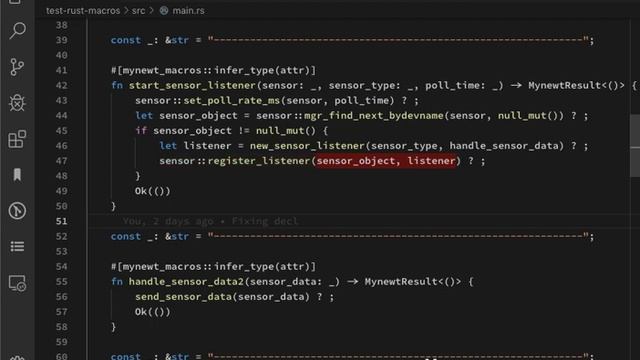Screen dimensions: 640x360
Task: Click handle_sensor_data2 function name
Action: [186, 282]
